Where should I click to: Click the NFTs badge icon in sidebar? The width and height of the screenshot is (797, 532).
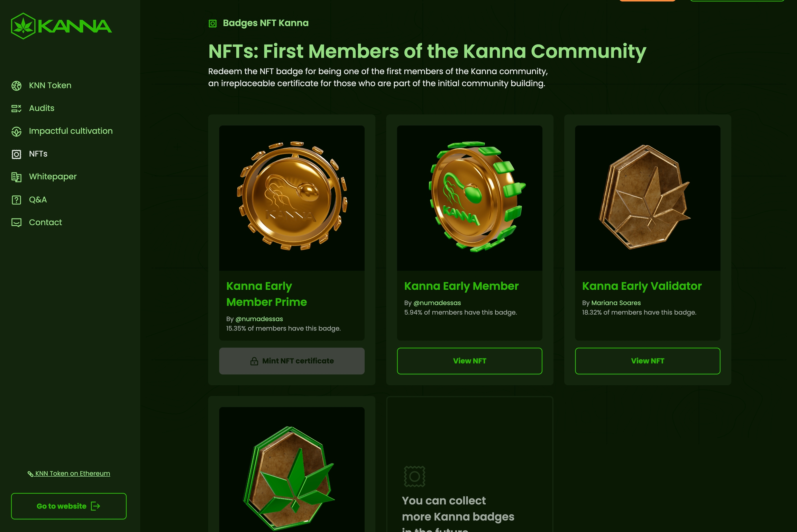pyautogui.click(x=16, y=154)
